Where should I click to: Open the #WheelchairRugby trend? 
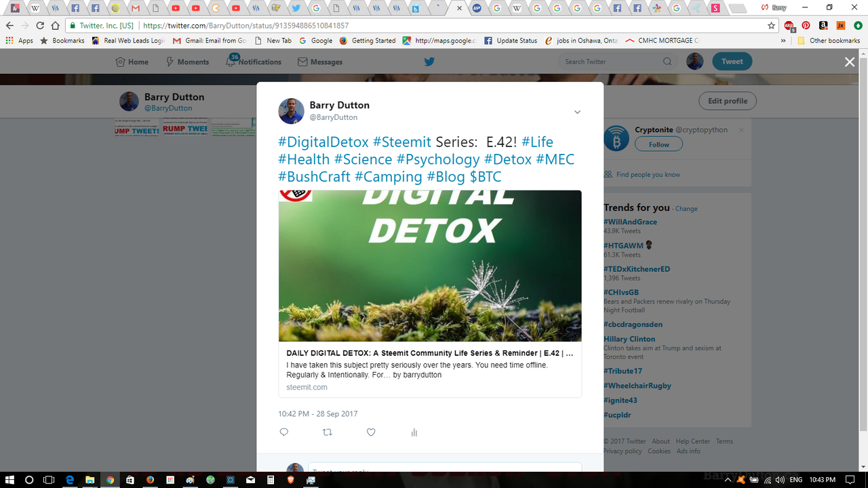click(x=637, y=386)
